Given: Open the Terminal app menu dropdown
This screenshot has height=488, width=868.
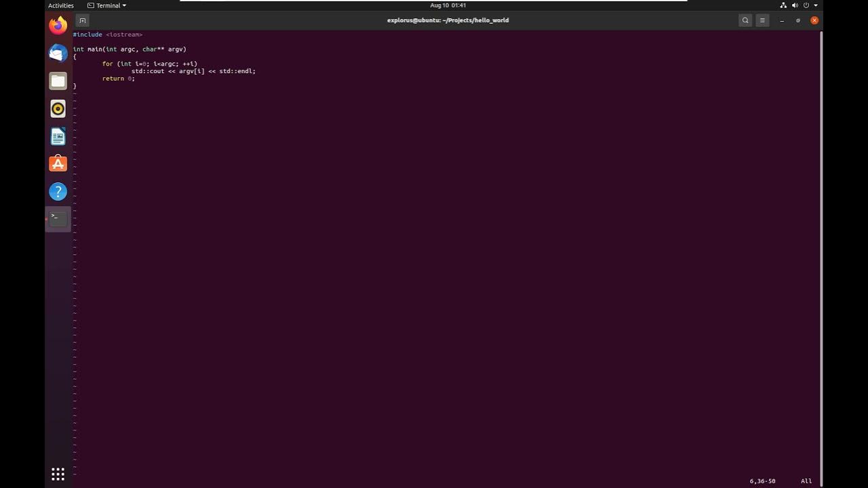Looking at the screenshot, I should (107, 5).
